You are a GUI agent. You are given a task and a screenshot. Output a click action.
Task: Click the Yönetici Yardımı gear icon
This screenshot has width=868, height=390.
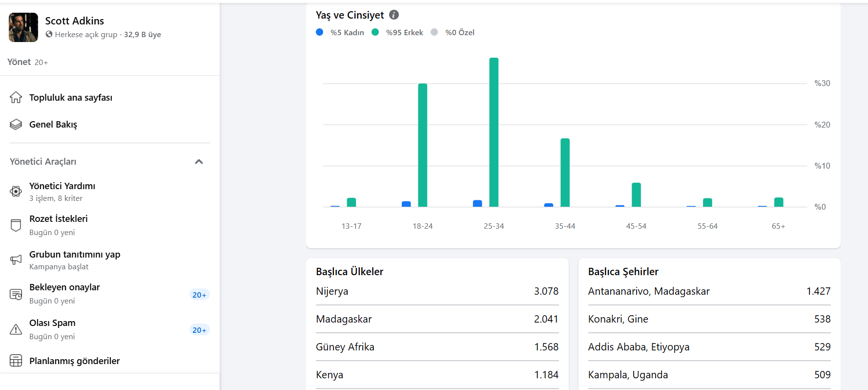16,192
